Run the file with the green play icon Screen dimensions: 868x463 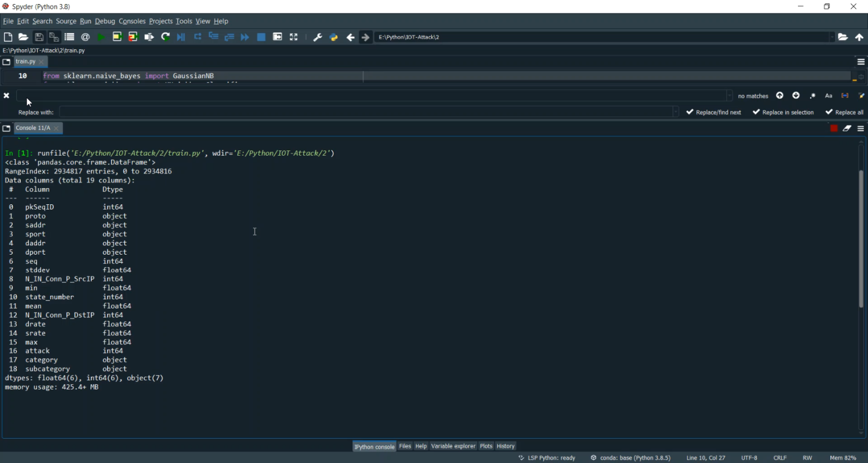click(x=101, y=37)
